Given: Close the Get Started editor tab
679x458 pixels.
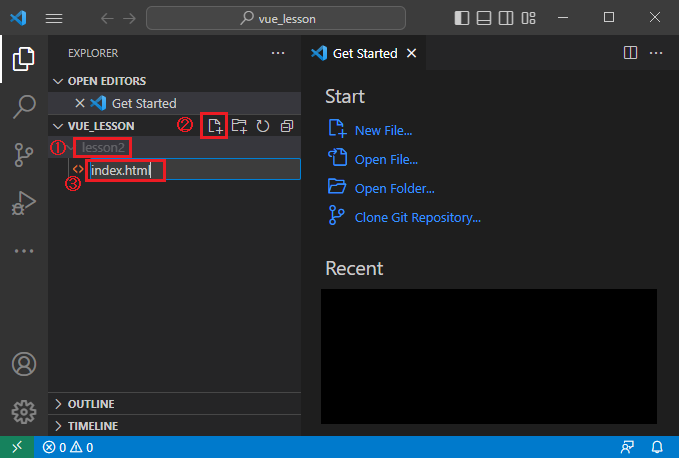Looking at the screenshot, I should coord(411,53).
